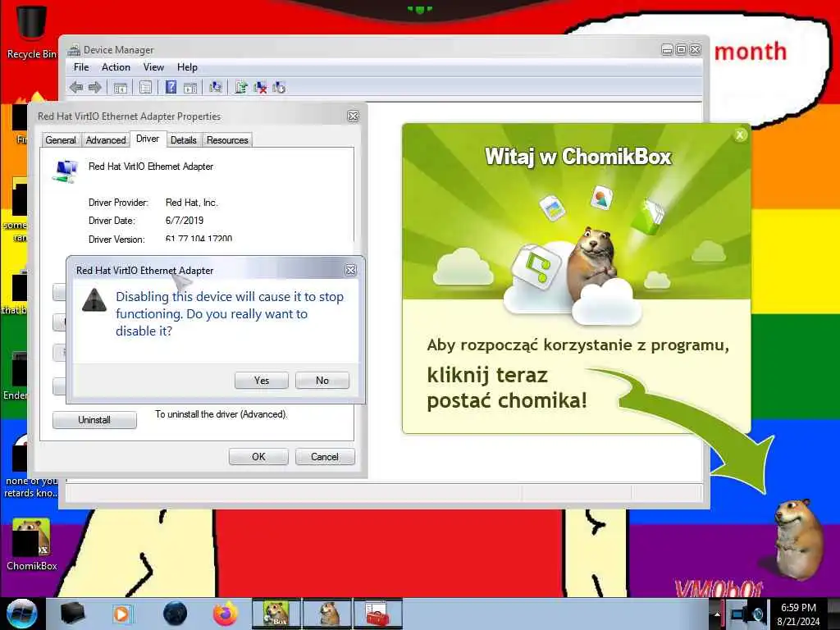Uninstall device icon with red X

coord(260,87)
